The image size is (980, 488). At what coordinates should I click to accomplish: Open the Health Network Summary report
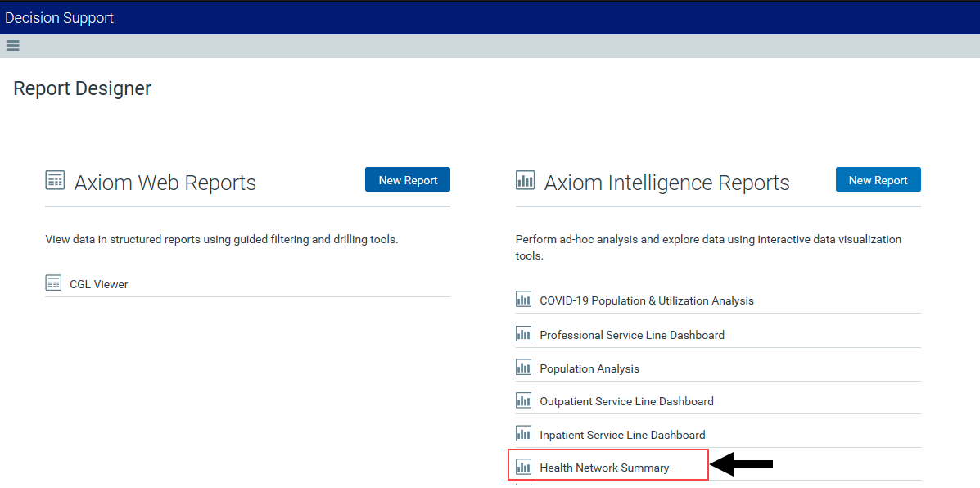click(x=604, y=468)
